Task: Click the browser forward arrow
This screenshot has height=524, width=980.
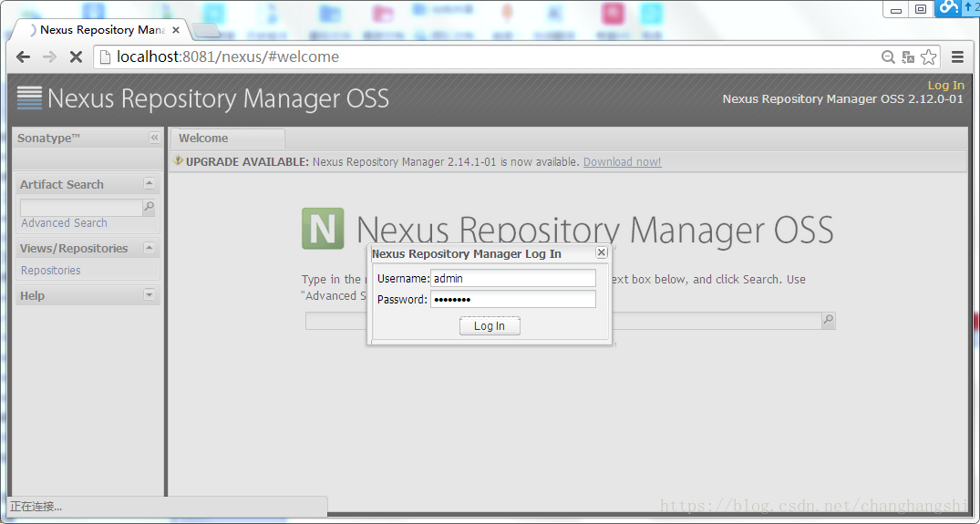Action: point(49,57)
